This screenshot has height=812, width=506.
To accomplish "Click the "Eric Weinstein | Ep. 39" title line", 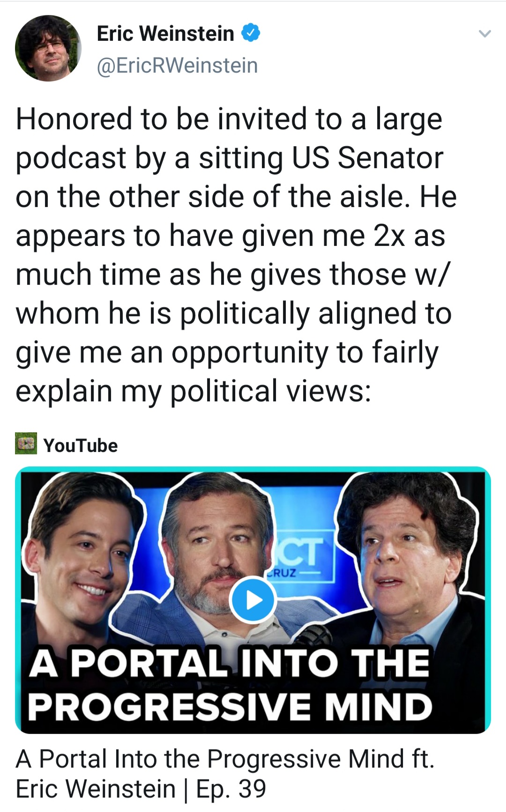I will pyautogui.click(x=141, y=789).
